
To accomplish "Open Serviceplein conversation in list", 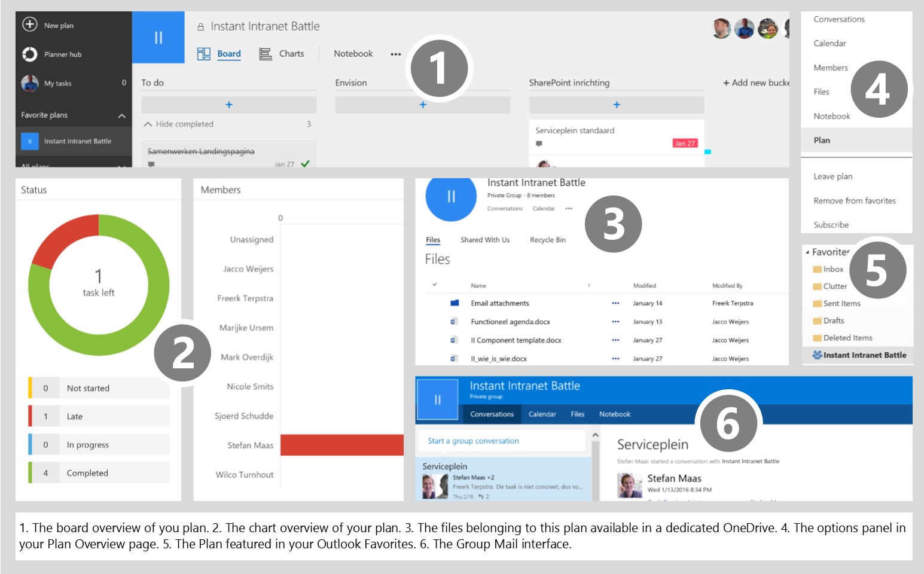I will pyautogui.click(x=504, y=479).
